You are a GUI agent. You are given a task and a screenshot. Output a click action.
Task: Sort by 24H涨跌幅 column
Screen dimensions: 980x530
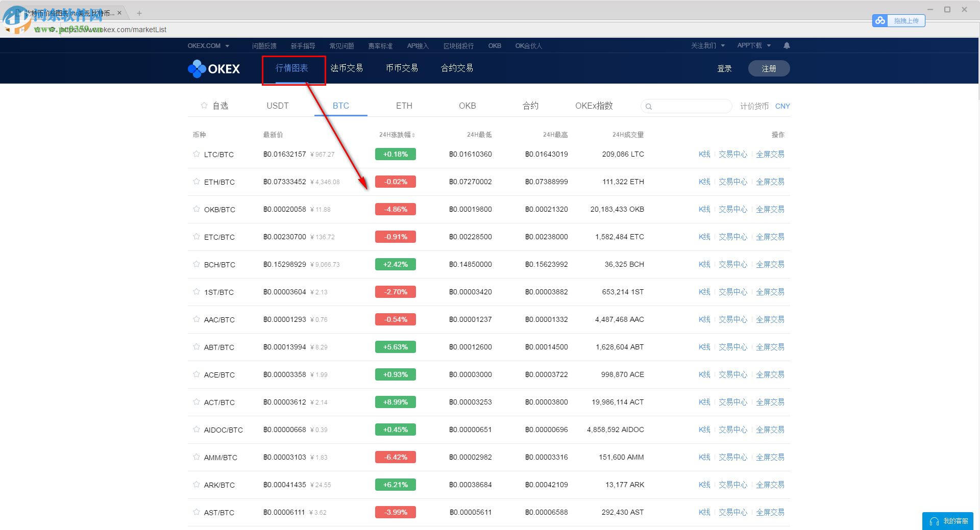pos(397,135)
